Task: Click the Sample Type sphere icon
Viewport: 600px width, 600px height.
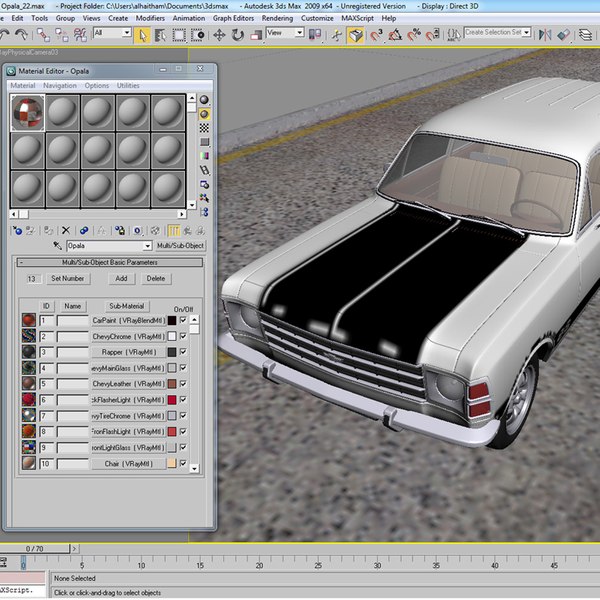Action: [x=205, y=100]
